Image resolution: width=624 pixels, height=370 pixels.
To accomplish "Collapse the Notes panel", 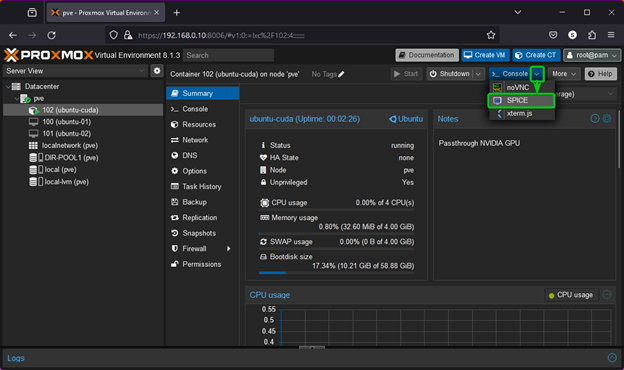I will [x=595, y=119].
